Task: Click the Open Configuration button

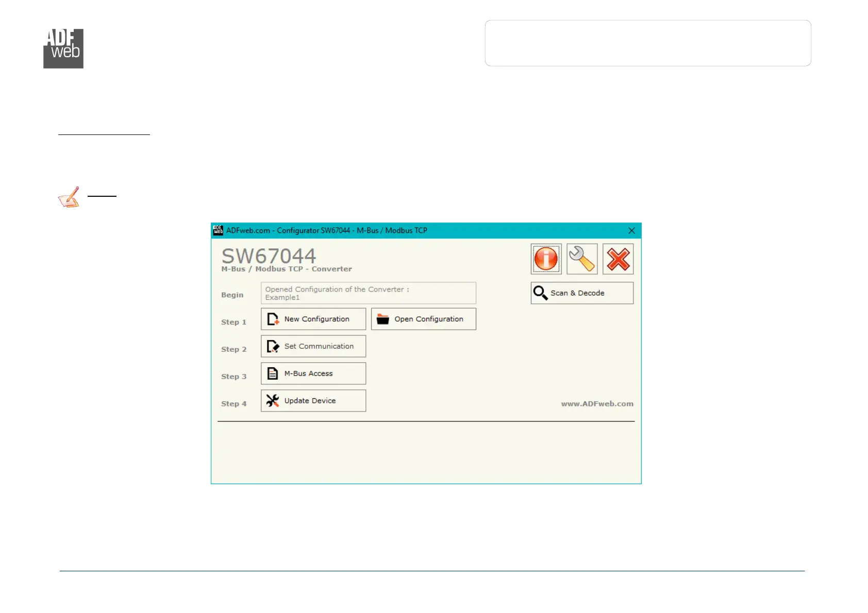Action: (x=424, y=319)
